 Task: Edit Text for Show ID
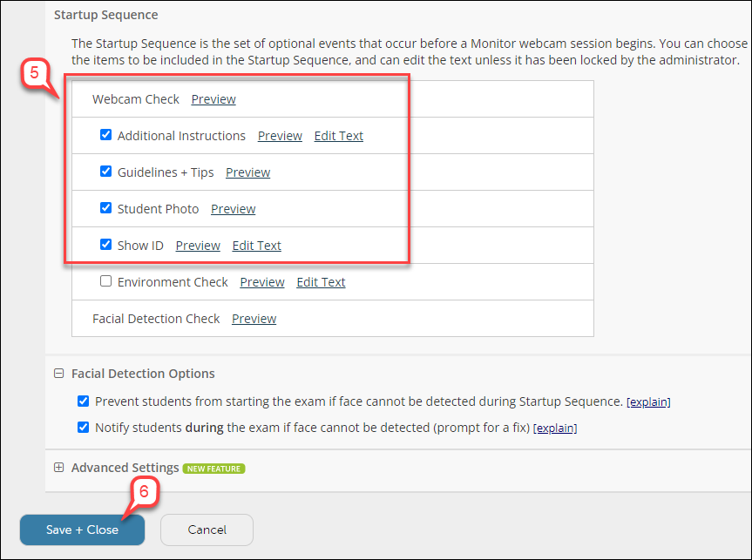256,246
